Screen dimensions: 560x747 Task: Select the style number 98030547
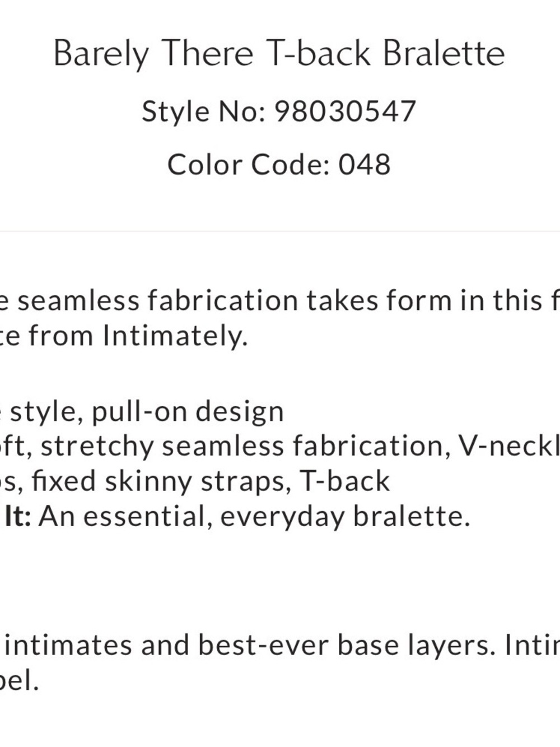pos(345,111)
